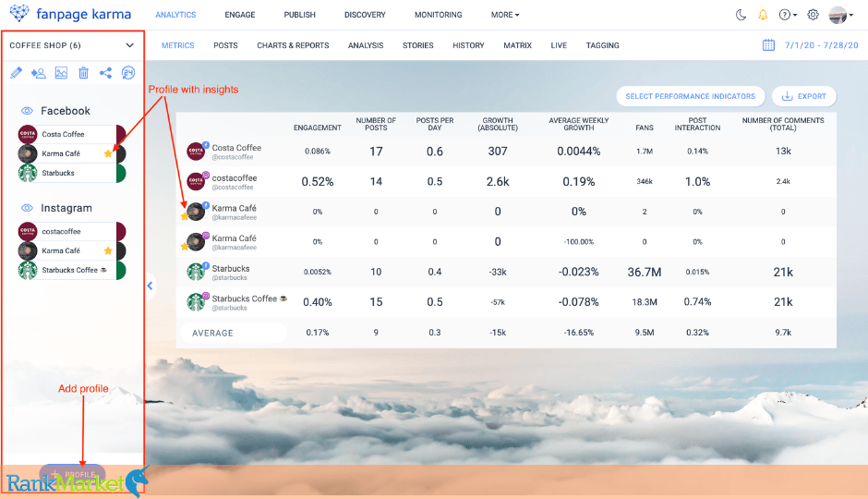
Task: Open the ANALYTICS section
Action: (x=175, y=15)
